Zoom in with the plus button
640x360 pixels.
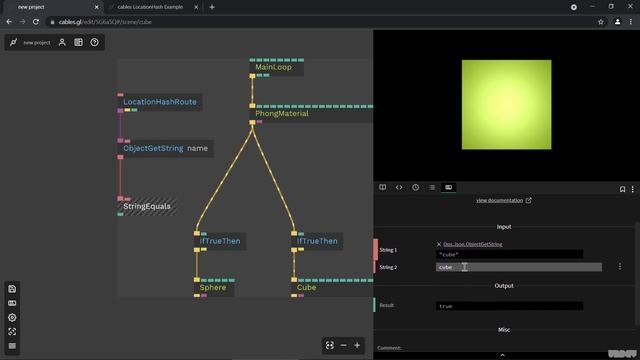pyautogui.click(x=357, y=345)
